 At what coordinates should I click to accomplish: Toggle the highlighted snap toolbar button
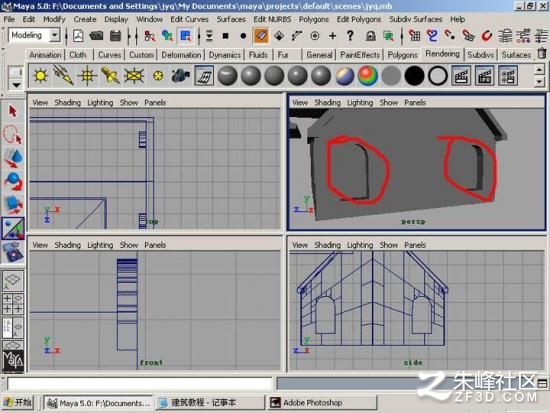(x=261, y=36)
